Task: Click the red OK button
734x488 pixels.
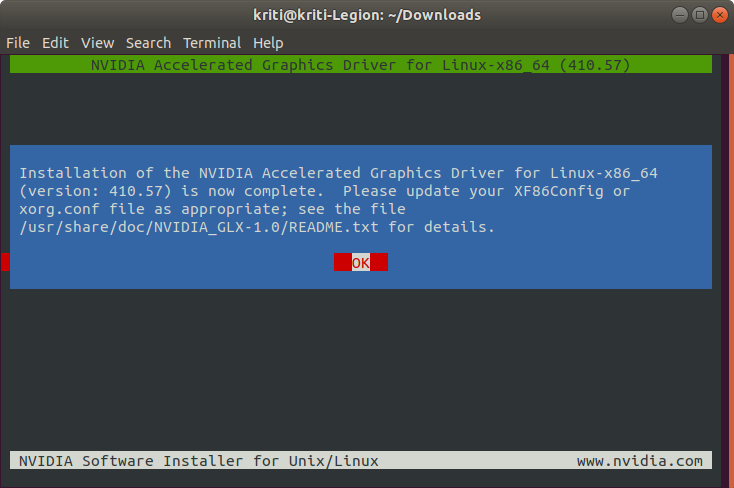Action: pos(361,262)
